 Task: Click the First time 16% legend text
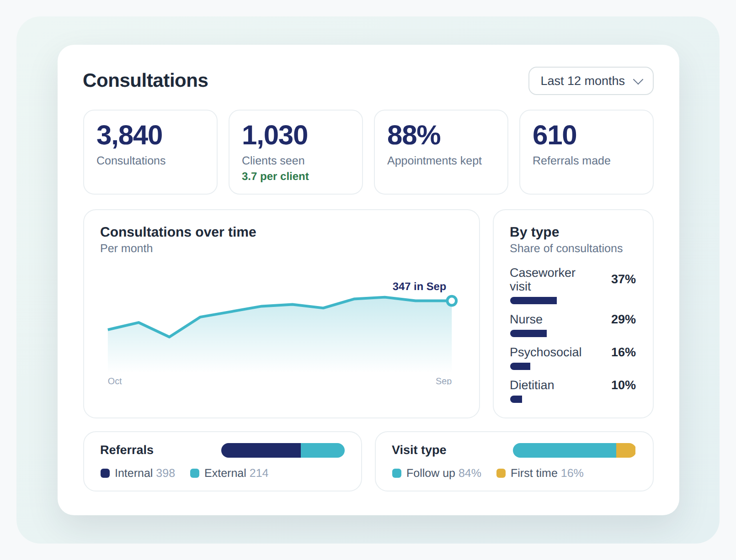coord(547,473)
